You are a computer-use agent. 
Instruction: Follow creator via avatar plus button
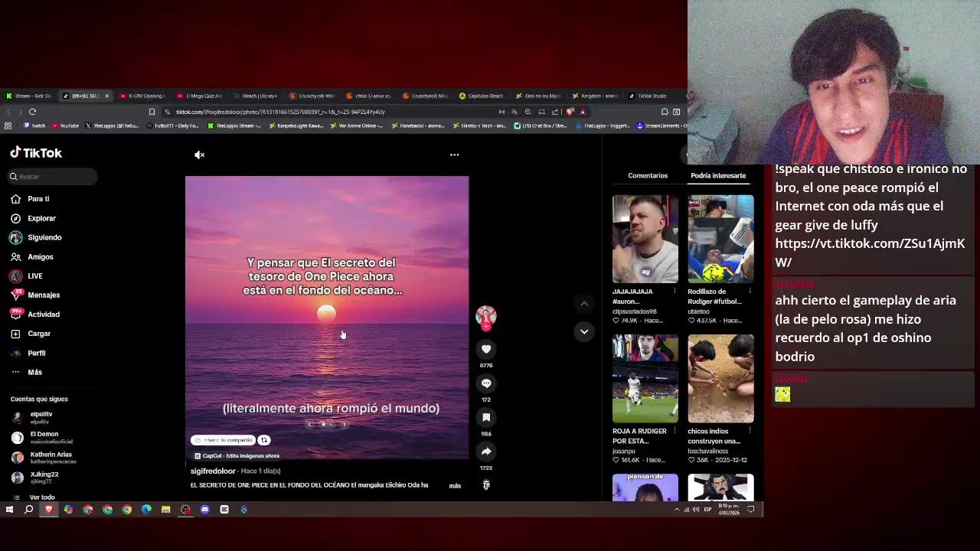click(486, 327)
